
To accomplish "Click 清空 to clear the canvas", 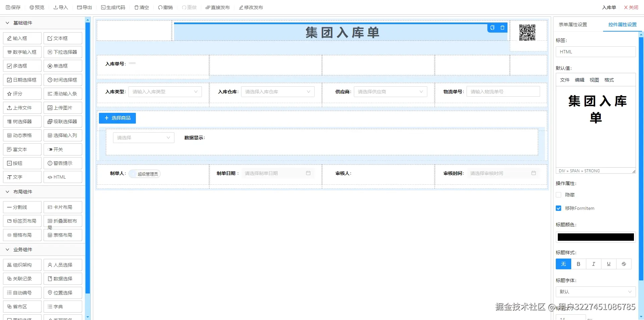I will (x=142, y=7).
